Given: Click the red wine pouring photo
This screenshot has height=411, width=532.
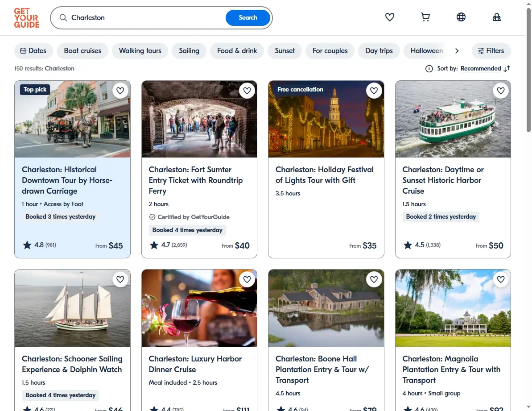Looking at the screenshot, I should coord(199,308).
